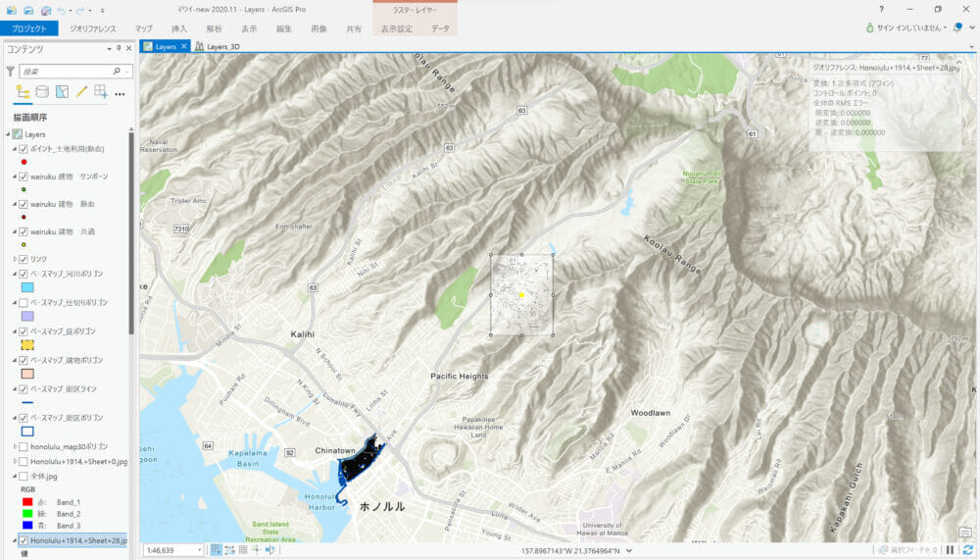The width and height of the screenshot is (980, 560).
Task: Open more list options ellipsis in Contents
Action: [x=120, y=94]
